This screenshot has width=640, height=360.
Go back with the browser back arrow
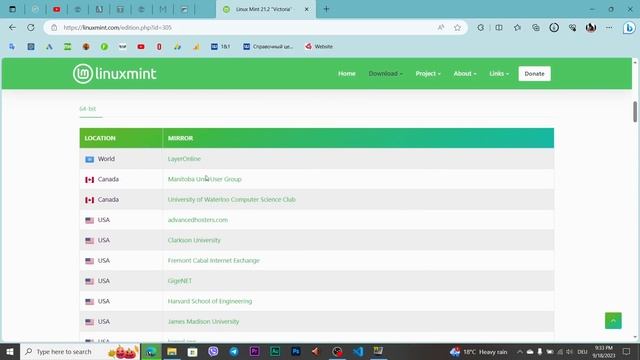[x=12, y=27]
